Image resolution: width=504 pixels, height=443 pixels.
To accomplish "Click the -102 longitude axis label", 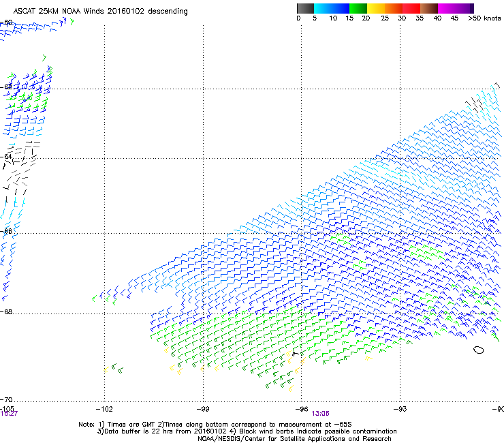I will pos(104,409).
